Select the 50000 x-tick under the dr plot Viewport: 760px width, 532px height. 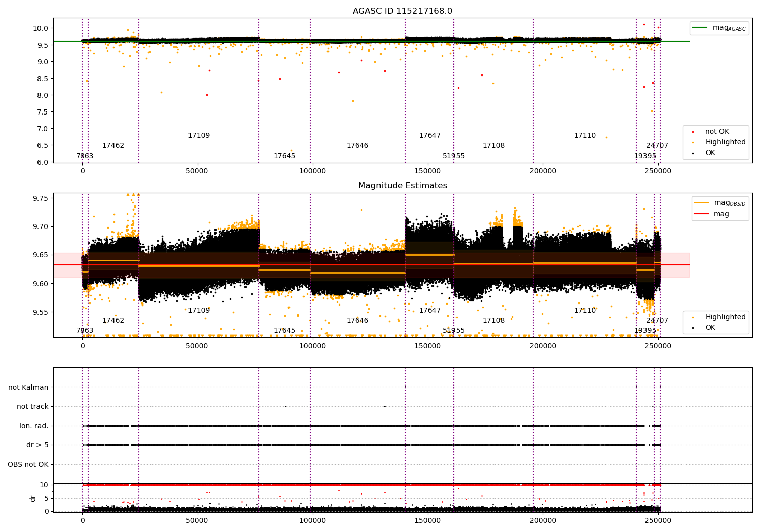click(x=197, y=521)
